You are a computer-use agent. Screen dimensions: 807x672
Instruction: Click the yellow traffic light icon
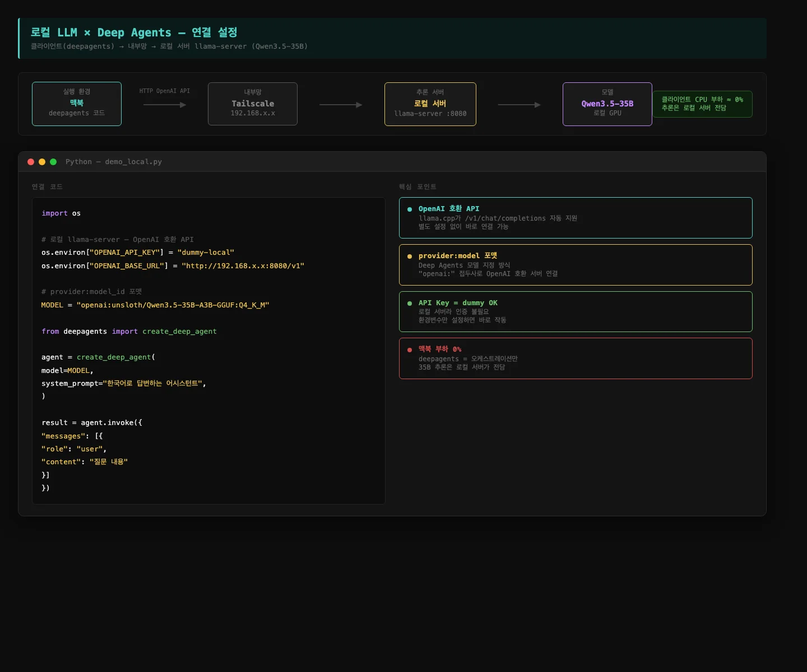pos(42,162)
